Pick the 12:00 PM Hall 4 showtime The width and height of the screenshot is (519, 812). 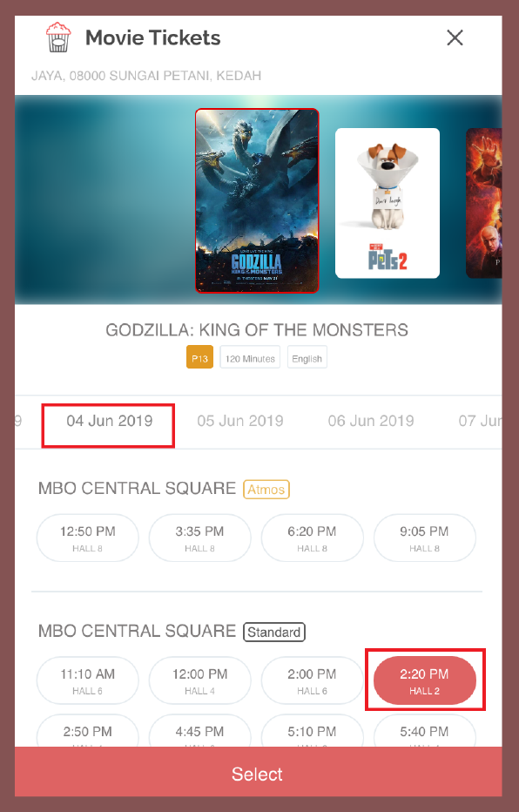pyautogui.click(x=199, y=680)
